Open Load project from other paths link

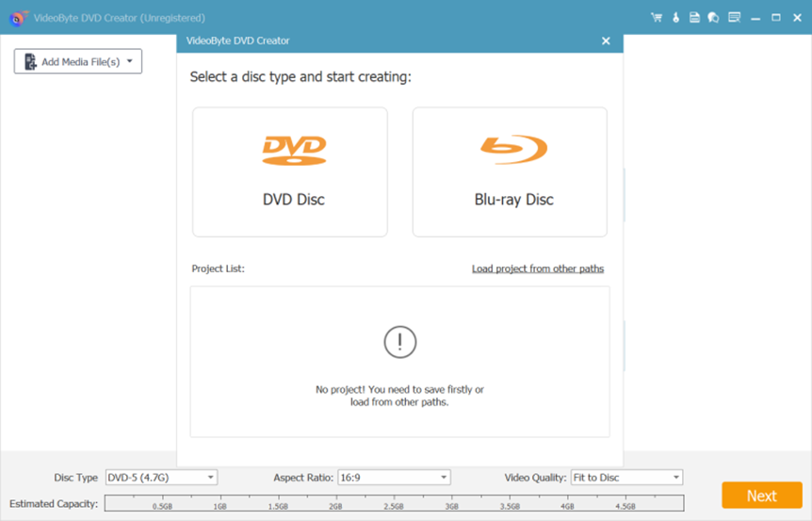[x=538, y=269]
